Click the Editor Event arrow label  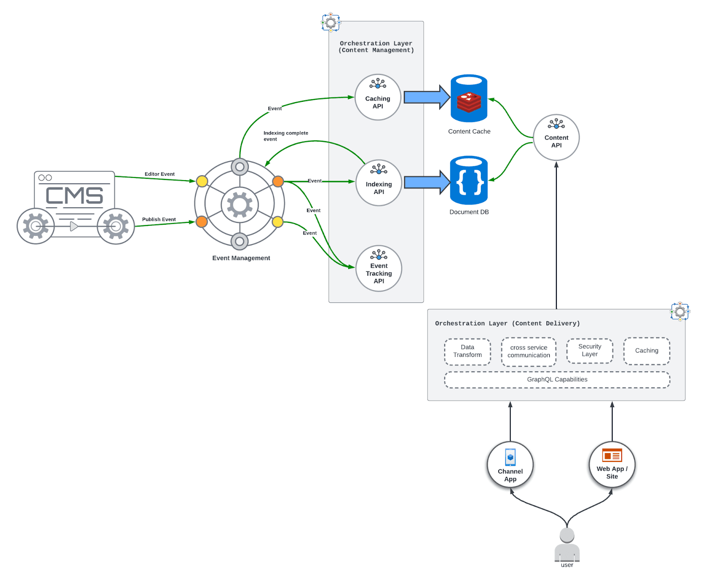click(160, 174)
